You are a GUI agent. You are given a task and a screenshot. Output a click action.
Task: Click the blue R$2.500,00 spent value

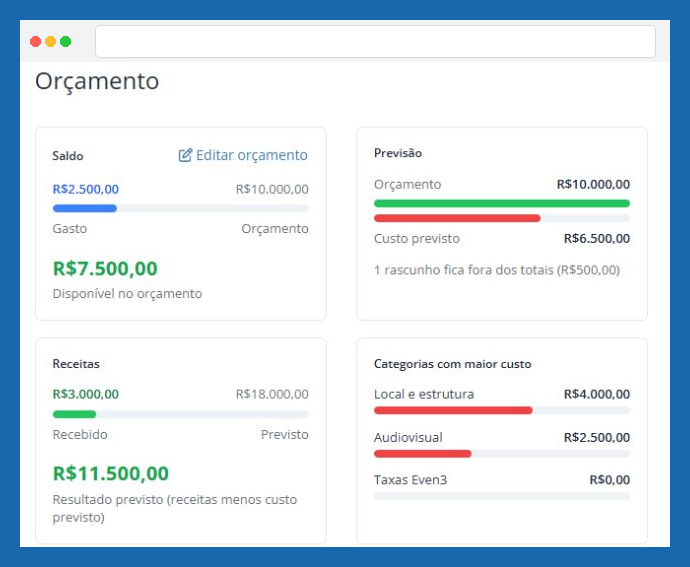tap(85, 189)
